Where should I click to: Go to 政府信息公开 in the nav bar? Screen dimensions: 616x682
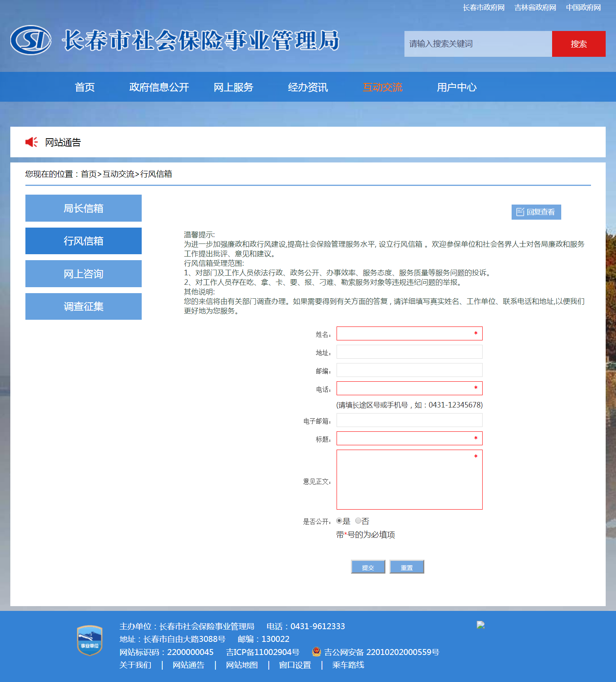[159, 87]
